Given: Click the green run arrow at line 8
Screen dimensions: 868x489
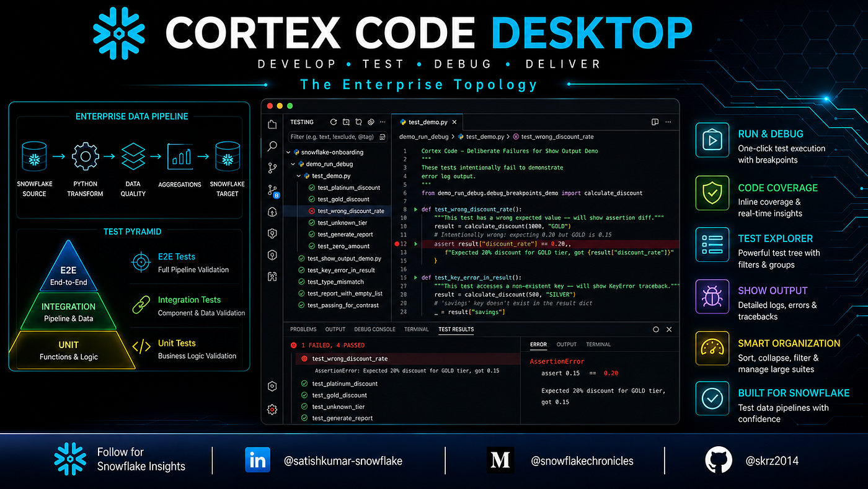Looking at the screenshot, I should click(x=415, y=210).
